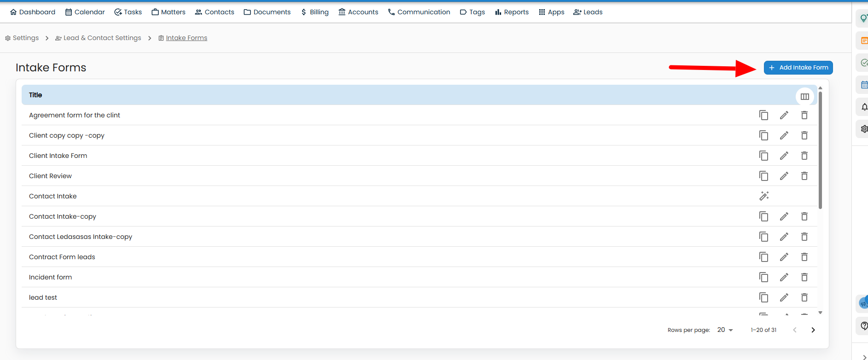Open the Billing menu
This screenshot has height=360, width=868.
(315, 12)
